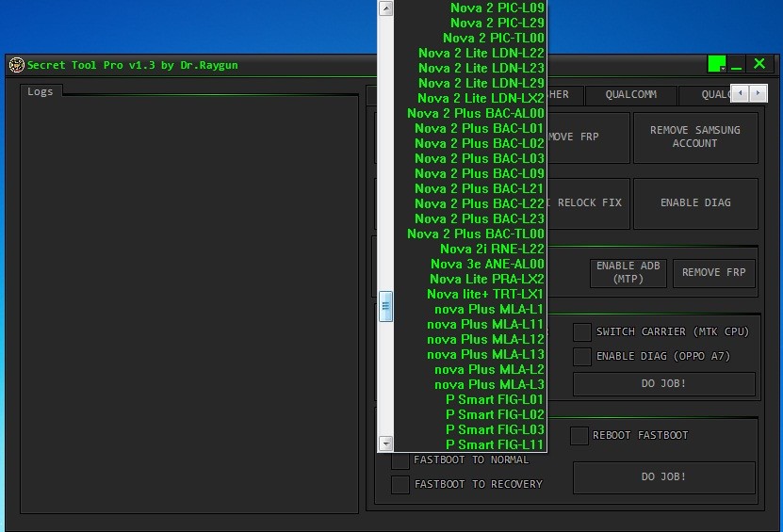783x532 pixels.
Task: Pick Nova 2 Plus BAC-L02 model
Action: pyautogui.click(x=470, y=143)
